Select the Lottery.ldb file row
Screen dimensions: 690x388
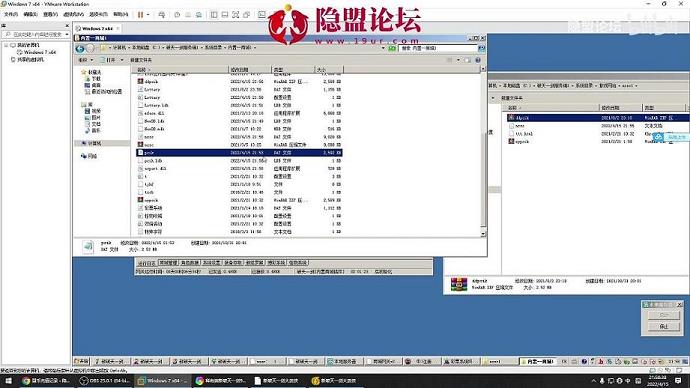[239, 105]
